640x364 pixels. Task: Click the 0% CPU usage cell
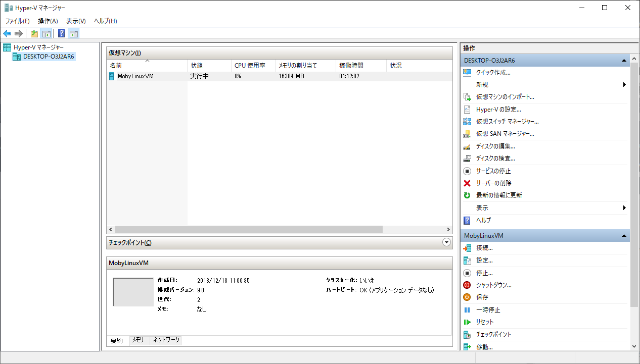coord(238,77)
